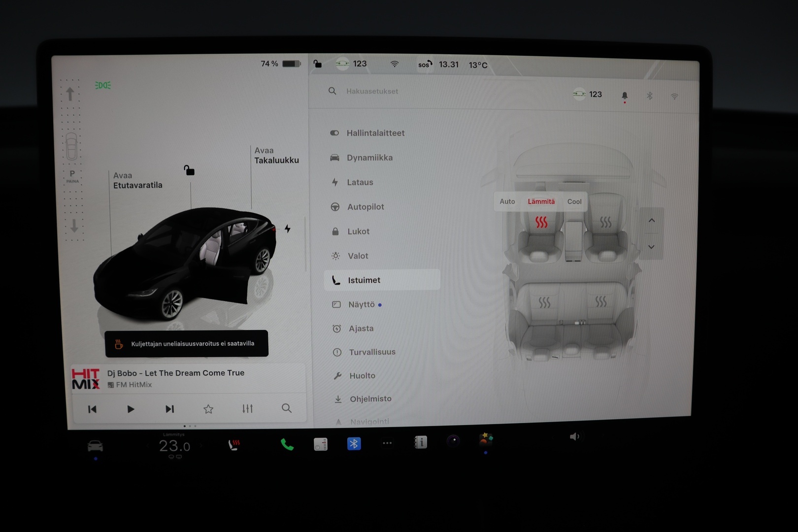
Task: Tap the driver seat heater on the seat diagram
Action: pyautogui.click(x=541, y=222)
